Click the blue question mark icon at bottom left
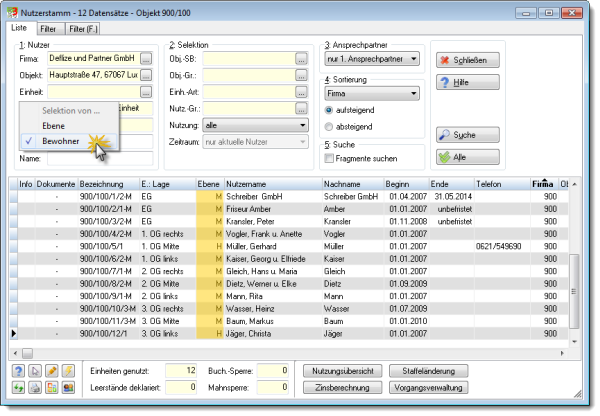 click(x=18, y=371)
